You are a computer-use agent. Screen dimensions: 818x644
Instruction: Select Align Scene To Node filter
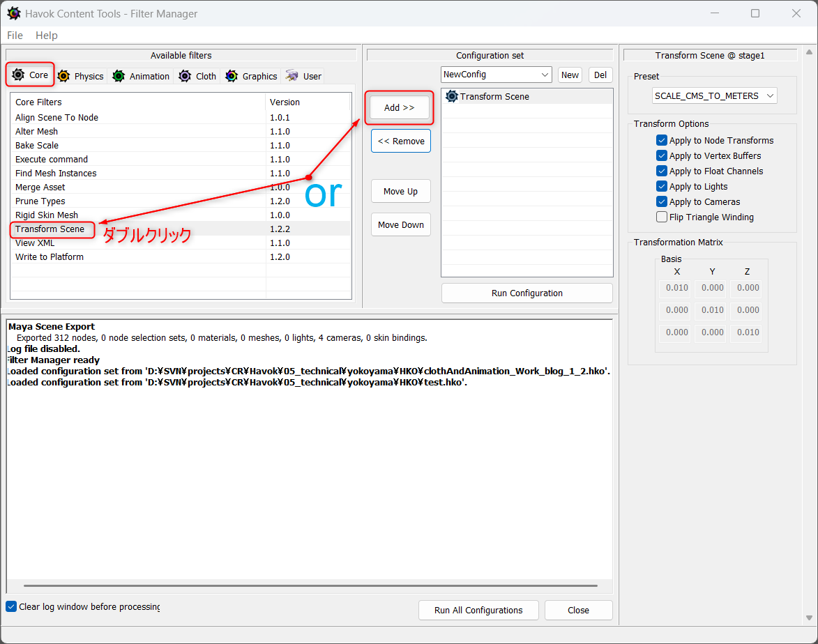[x=181, y=117]
